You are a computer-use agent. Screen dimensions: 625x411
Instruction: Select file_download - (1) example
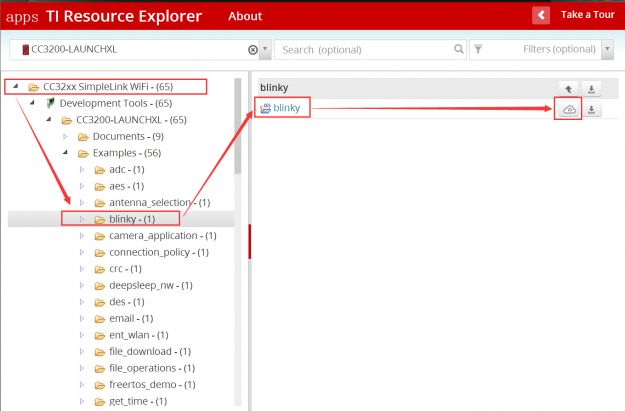150,352
